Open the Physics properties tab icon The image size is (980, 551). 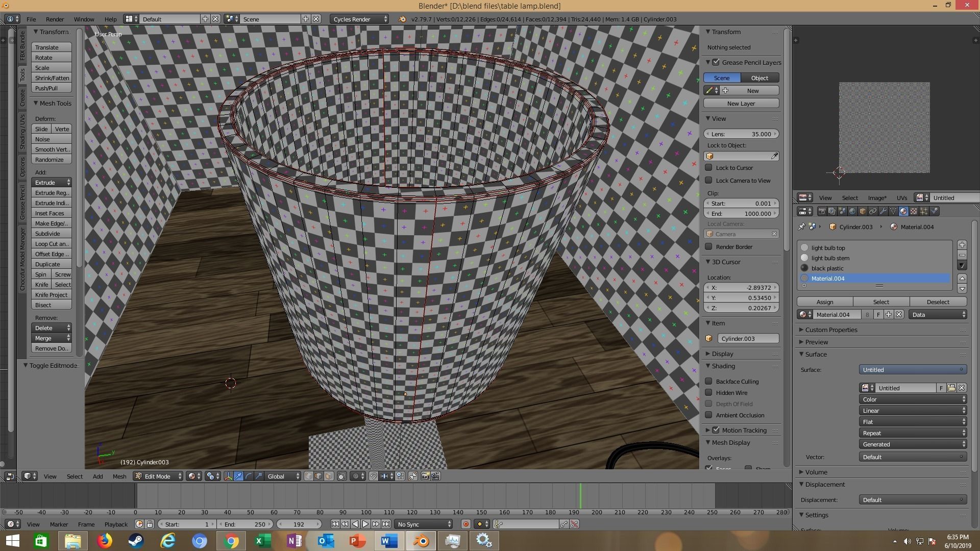click(934, 211)
